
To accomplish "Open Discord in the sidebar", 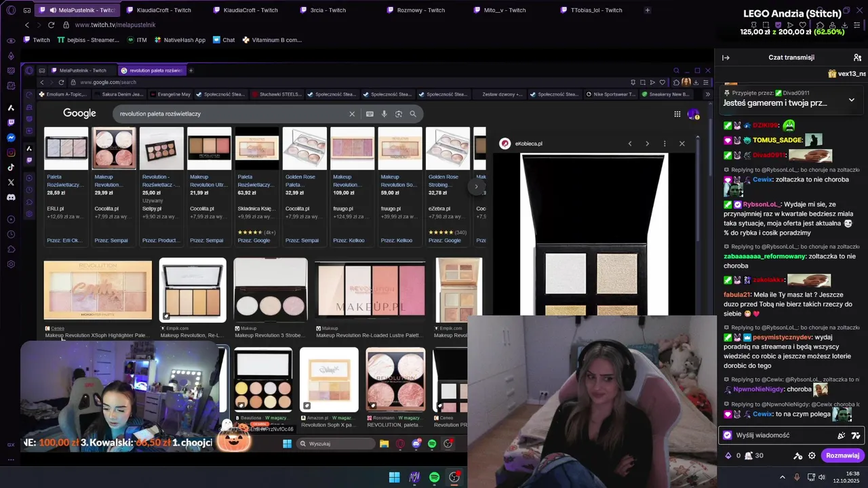I will [11, 197].
